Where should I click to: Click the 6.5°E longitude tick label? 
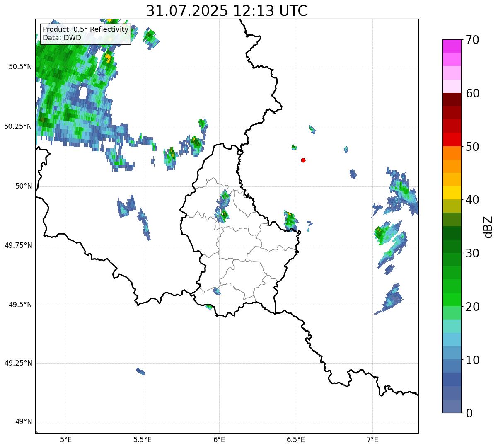296,439
